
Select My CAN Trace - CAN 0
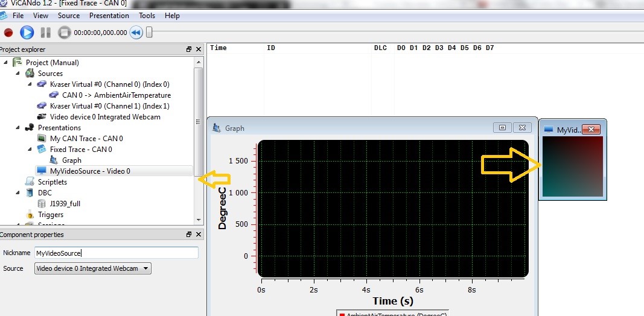[x=86, y=138]
